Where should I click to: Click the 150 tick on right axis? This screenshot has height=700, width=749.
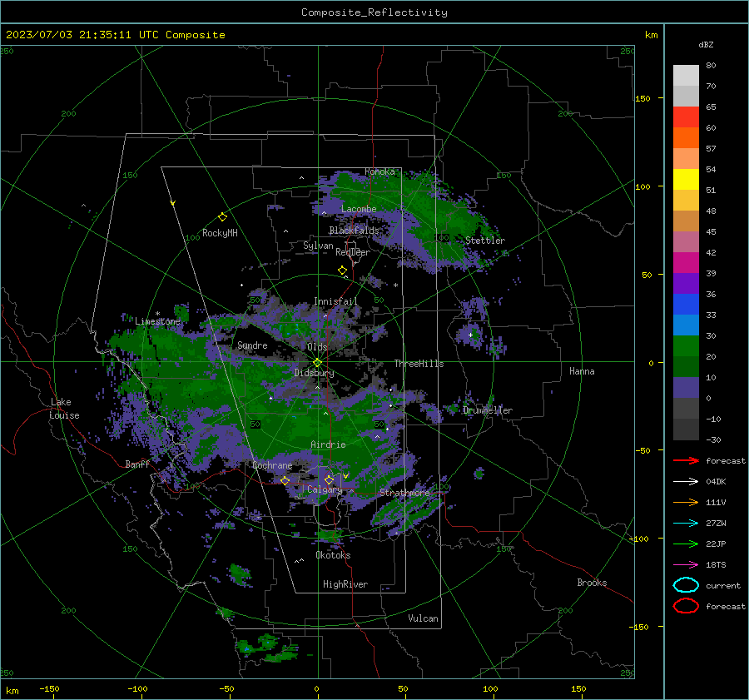[x=642, y=98]
